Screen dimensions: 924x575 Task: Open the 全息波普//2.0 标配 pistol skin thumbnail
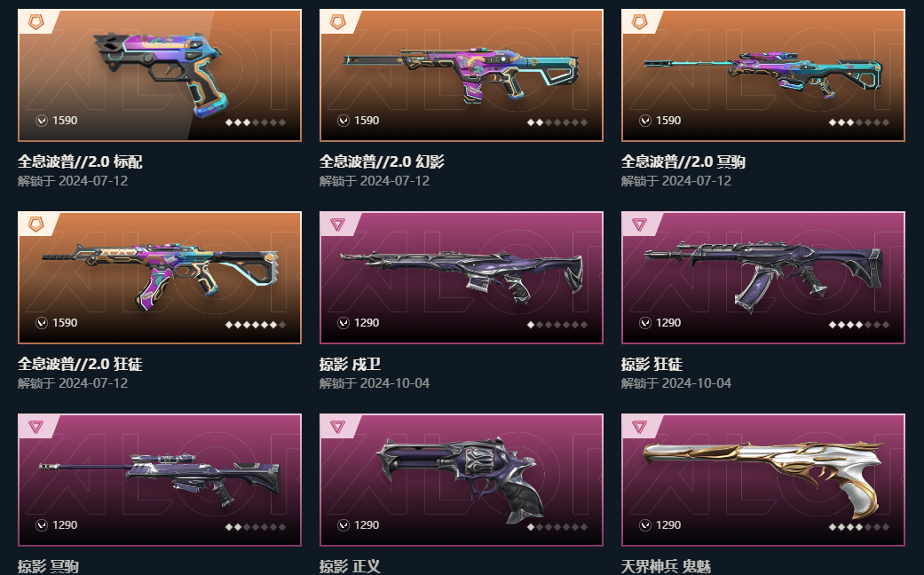pyautogui.click(x=160, y=75)
